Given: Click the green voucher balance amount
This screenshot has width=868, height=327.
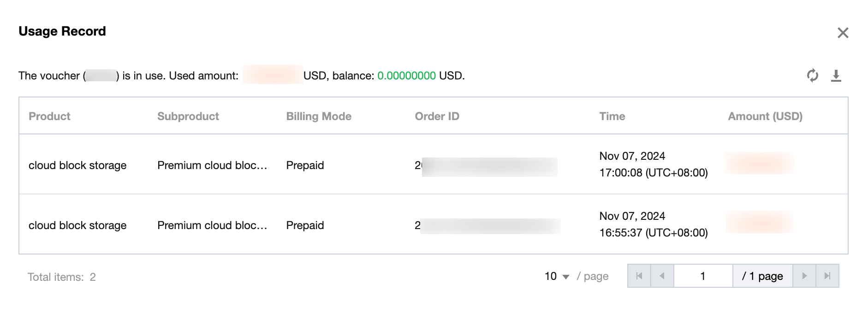Looking at the screenshot, I should tap(406, 76).
